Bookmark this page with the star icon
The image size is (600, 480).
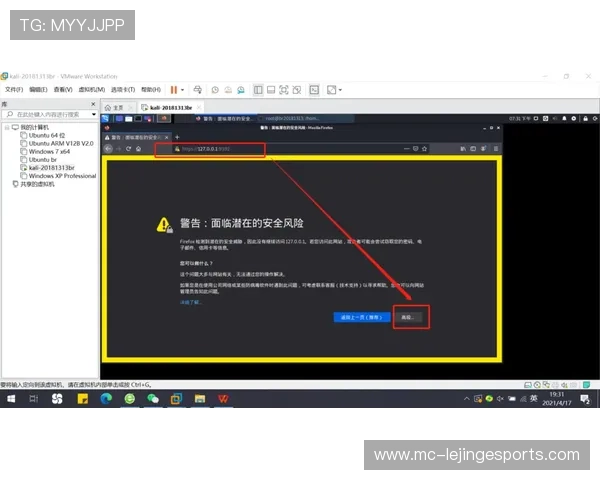click(x=424, y=149)
